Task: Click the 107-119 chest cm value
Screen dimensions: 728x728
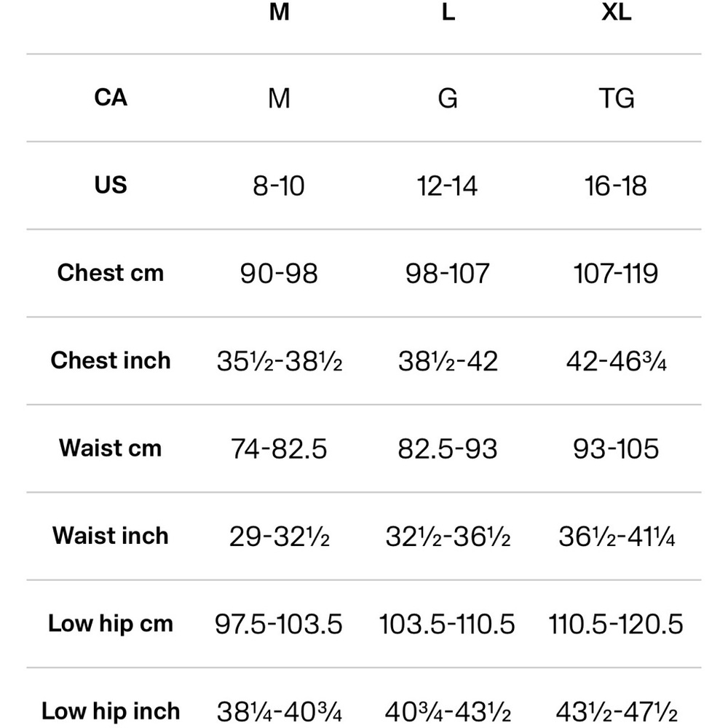Action: pyautogui.click(x=616, y=273)
